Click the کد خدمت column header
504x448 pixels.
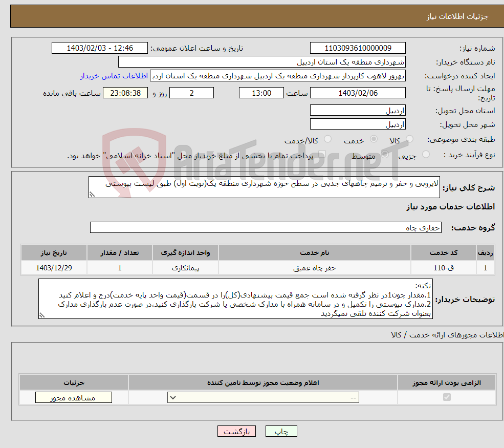pyautogui.click(x=444, y=253)
